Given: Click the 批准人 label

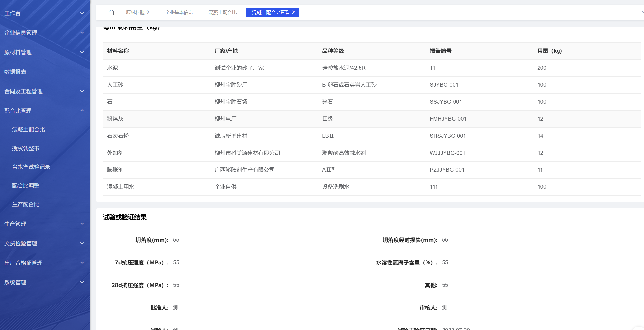Looking at the screenshot, I should (160, 308).
